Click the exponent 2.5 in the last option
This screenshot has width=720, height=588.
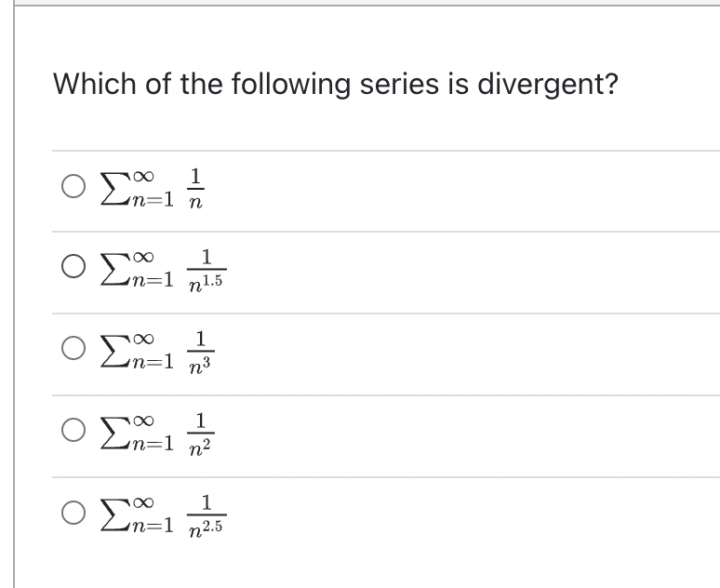[213, 527]
